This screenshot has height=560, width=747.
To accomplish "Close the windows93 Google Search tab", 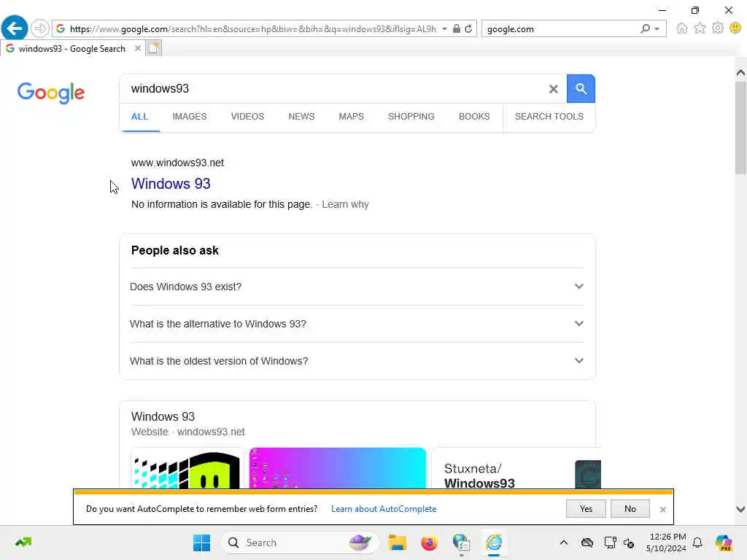I will [138, 48].
